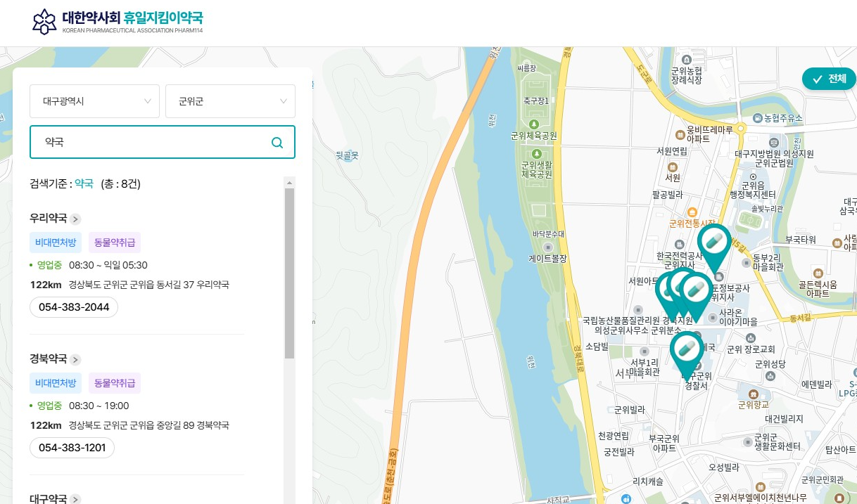
Task: Select the 약국 link in 검색기준
Action: 84,183
